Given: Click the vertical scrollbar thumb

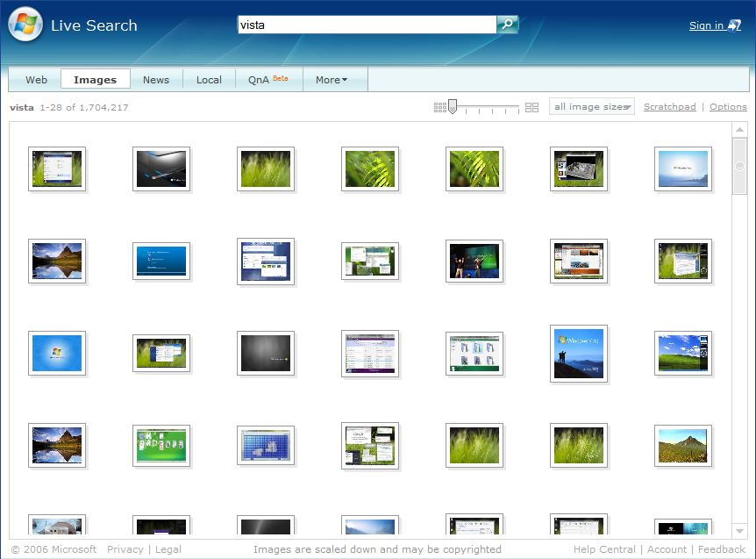Looking at the screenshot, I should tap(739, 167).
